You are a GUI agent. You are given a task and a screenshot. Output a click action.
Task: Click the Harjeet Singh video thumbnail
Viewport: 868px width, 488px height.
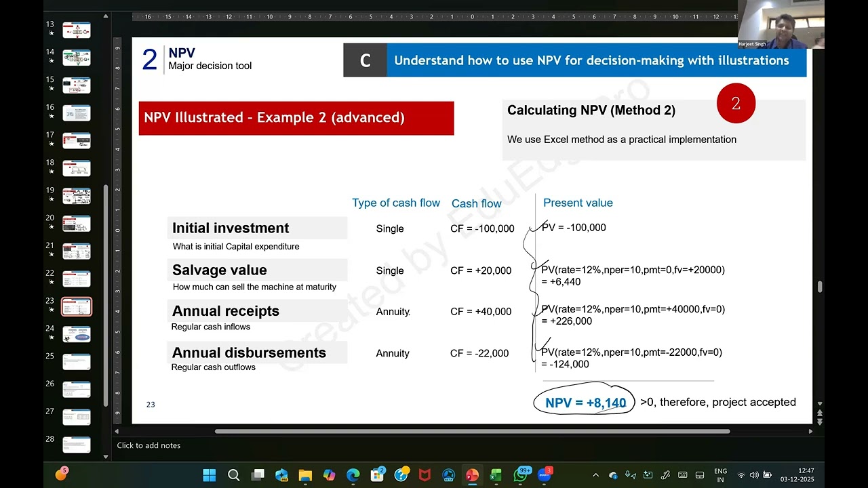click(781, 24)
